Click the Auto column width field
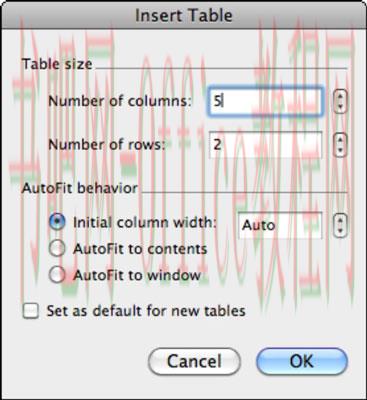Screen dimensions: 367x400 280,225
